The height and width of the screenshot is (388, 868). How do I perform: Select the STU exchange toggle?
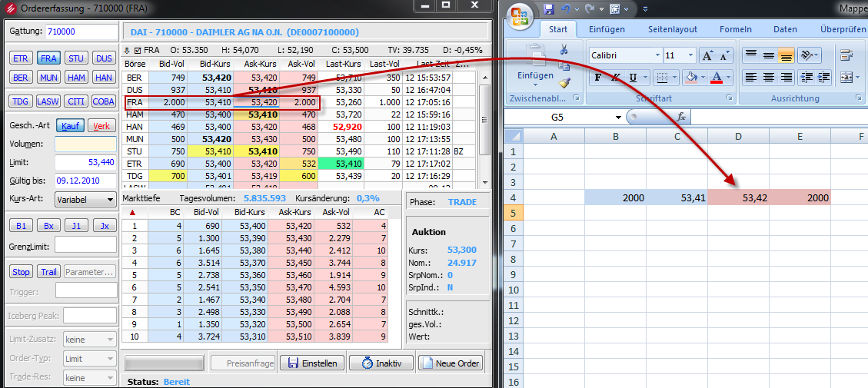[75, 58]
